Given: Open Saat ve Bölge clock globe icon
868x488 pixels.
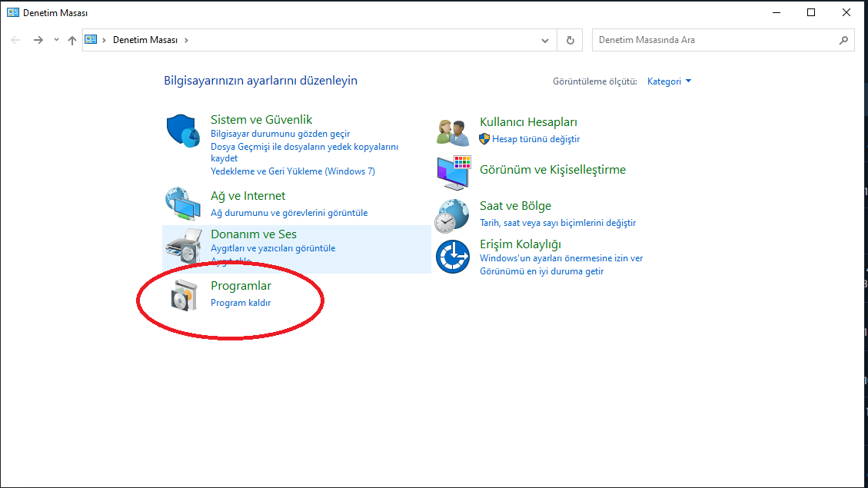Looking at the screenshot, I should click(x=452, y=216).
